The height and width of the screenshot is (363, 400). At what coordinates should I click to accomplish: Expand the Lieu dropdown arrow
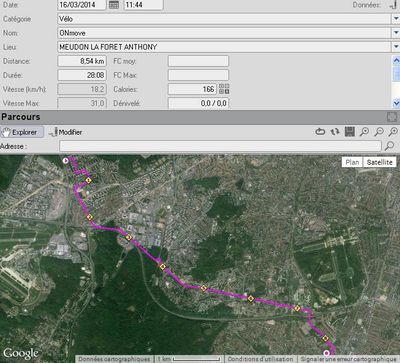coord(395,47)
